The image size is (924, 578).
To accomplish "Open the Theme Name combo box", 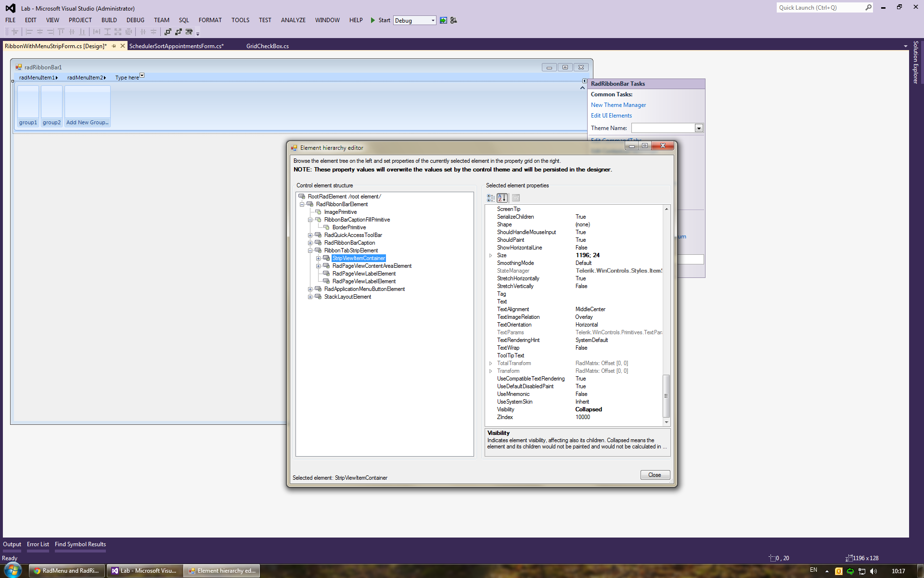I will pyautogui.click(x=699, y=128).
